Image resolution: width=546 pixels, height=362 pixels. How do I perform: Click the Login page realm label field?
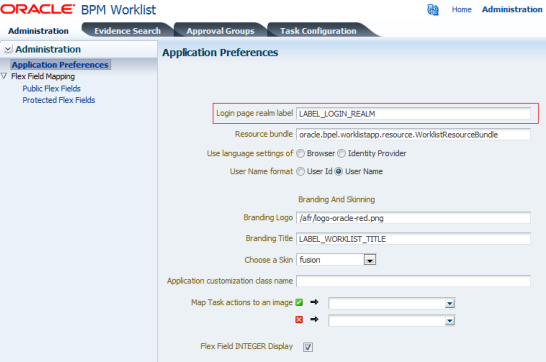413,114
